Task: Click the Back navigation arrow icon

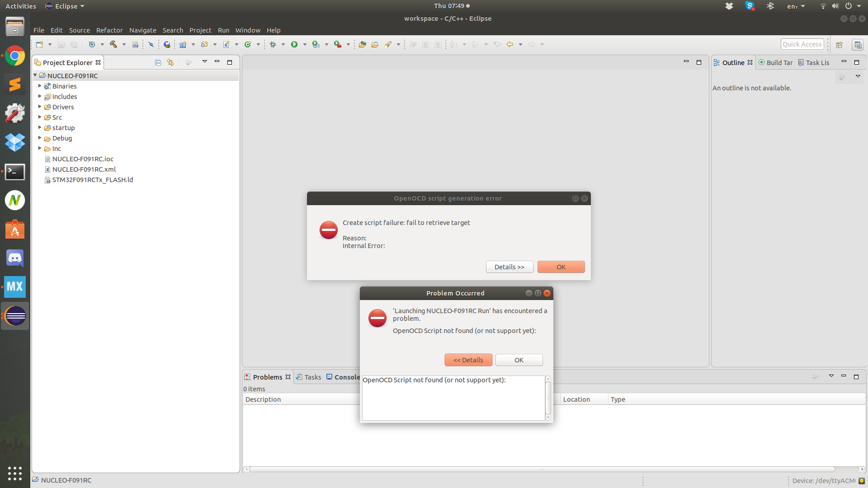Action: [510, 44]
